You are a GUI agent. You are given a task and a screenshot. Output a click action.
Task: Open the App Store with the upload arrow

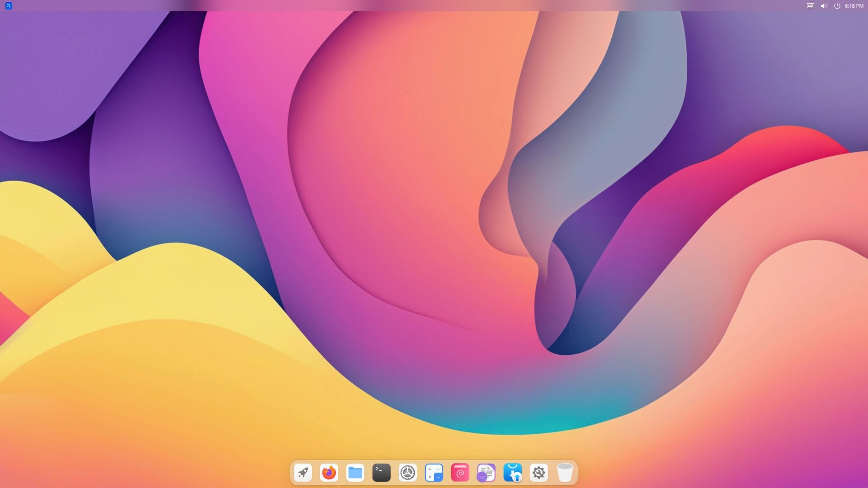coord(512,473)
